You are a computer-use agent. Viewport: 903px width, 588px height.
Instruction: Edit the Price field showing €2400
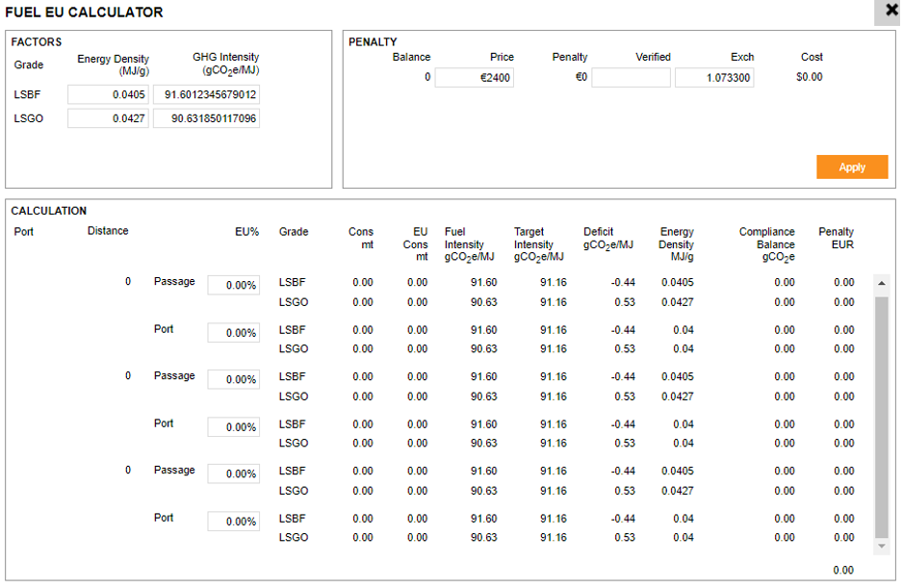[x=474, y=78]
